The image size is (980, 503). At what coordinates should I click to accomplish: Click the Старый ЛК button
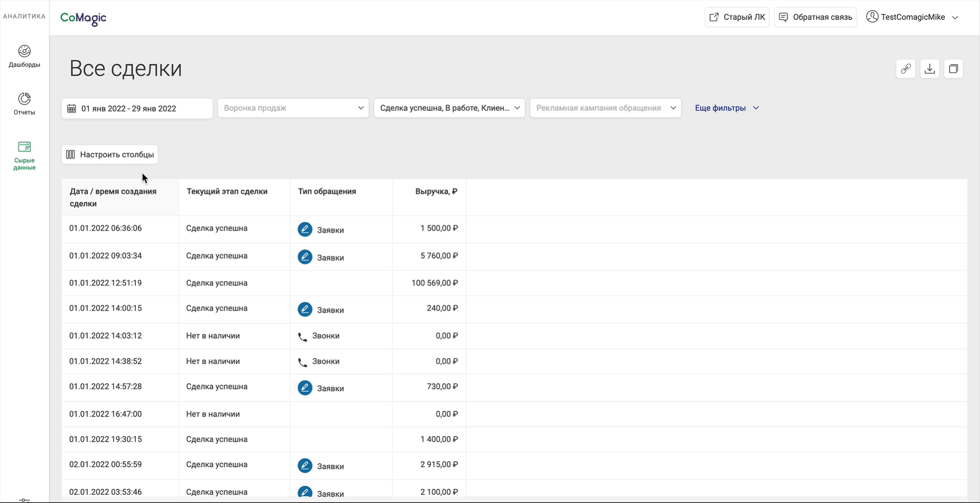[x=737, y=17]
